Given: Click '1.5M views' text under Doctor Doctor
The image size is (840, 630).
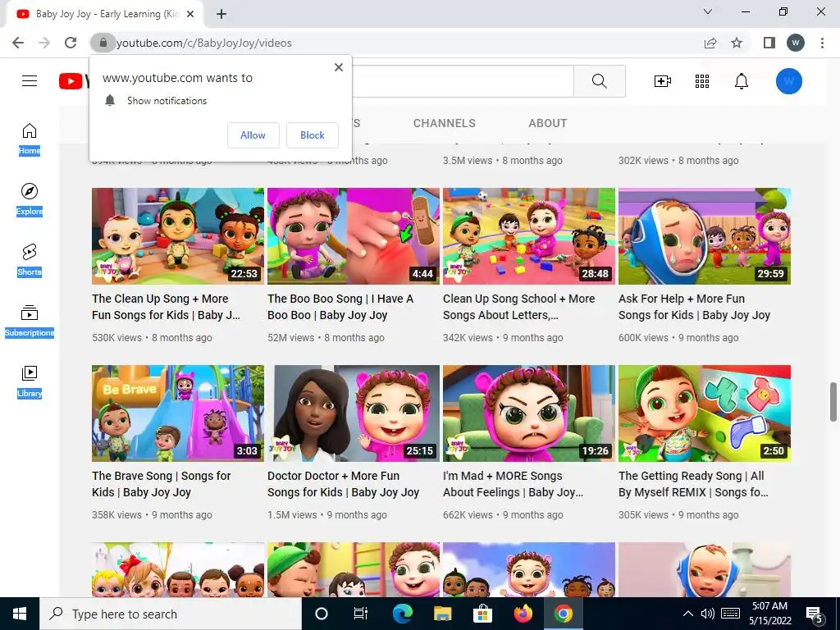Looking at the screenshot, I should pyautogui.click(x=293, y=515).
